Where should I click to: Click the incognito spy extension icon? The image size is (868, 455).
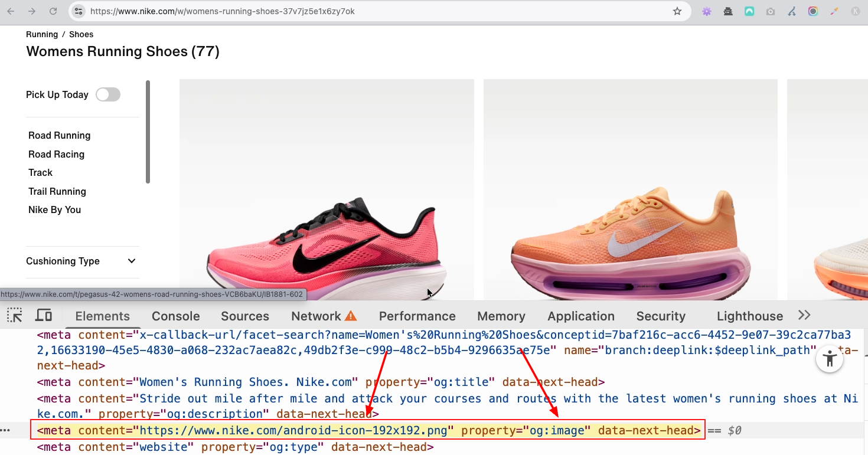pyautogui.click(x=728, y=11)
